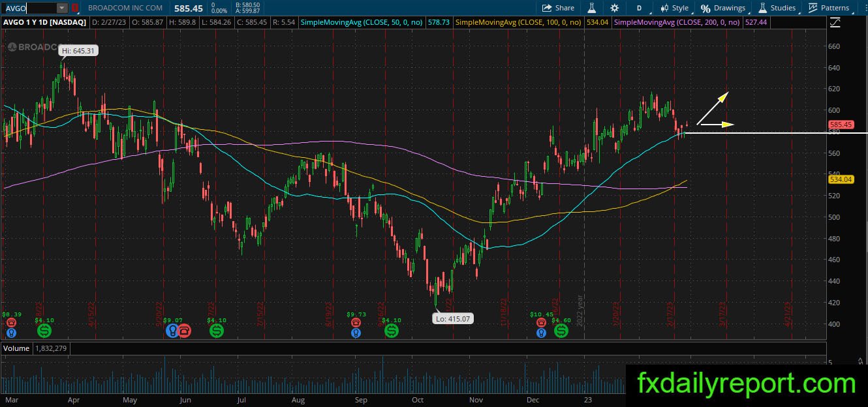868x407 pixels.
Task: Click the earnings phone icon under $9.73
Action: point(356,322)
